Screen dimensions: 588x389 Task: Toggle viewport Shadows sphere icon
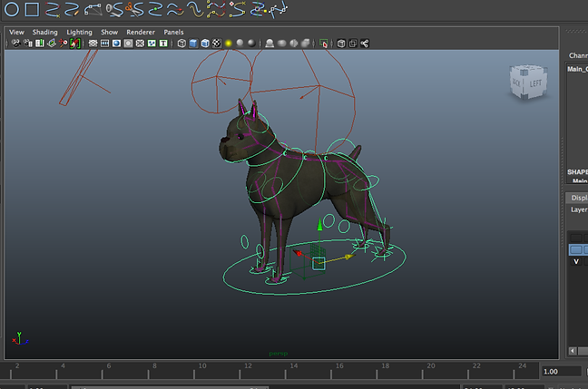tap(240, 44)
